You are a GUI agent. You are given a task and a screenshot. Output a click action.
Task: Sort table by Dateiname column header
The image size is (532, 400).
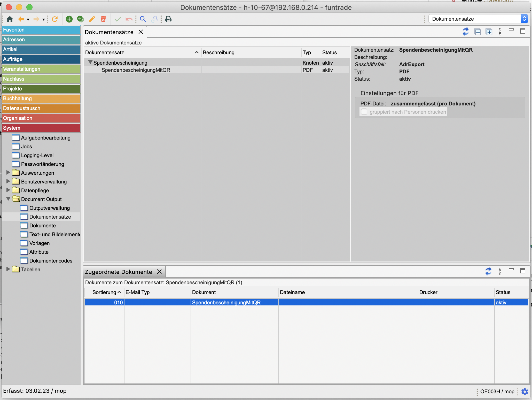click(292, 292)
